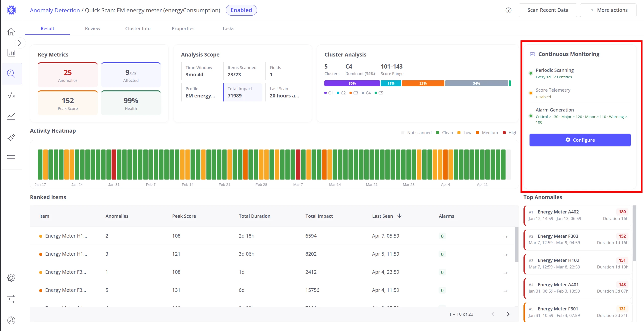Open the hamburger list menu icon

coord(11,159)
